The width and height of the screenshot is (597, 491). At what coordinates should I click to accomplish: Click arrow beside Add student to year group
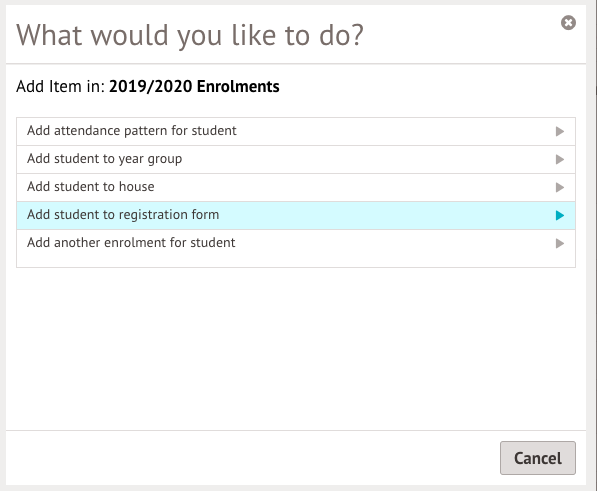pos(559,159)
